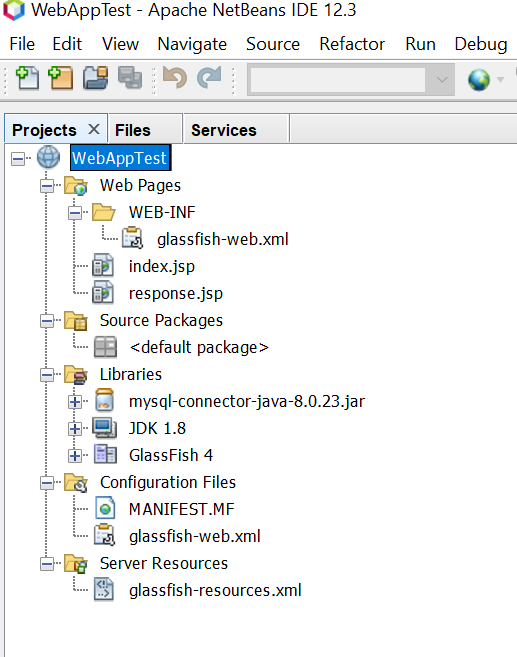Click the globe browser icon in toolbar
This screenshot has width=517, height=657.
tap(479, 80)
